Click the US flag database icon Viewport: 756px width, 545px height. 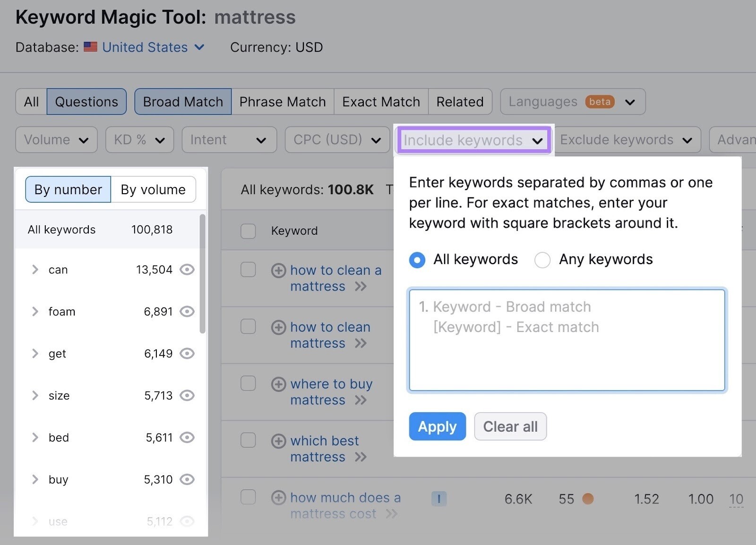tap(90, 47)
